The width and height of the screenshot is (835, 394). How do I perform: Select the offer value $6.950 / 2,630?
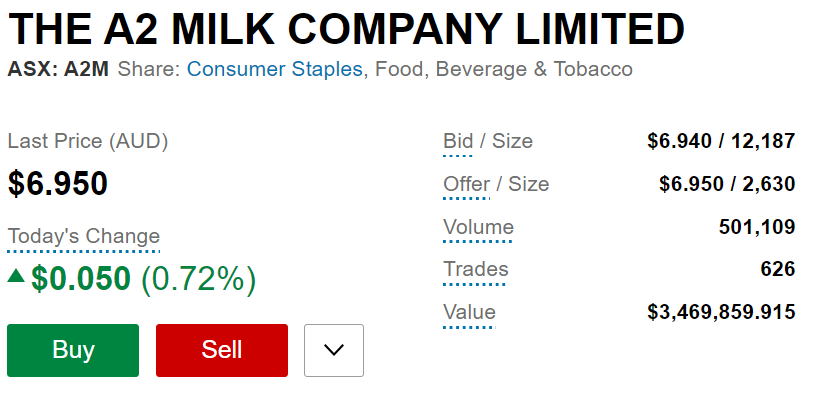727,184
